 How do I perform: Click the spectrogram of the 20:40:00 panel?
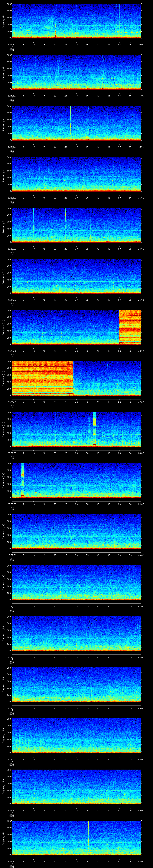(76, 582)
